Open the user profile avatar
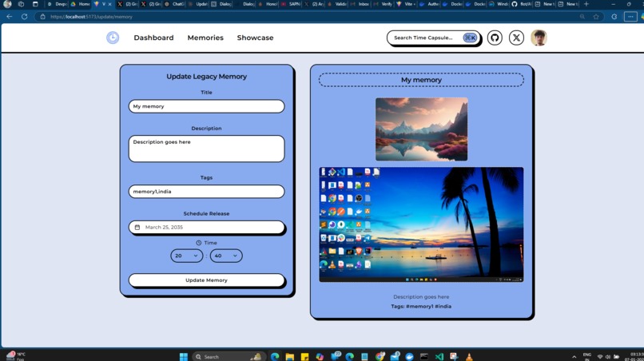644x361 pixels. tap(539, 38)
